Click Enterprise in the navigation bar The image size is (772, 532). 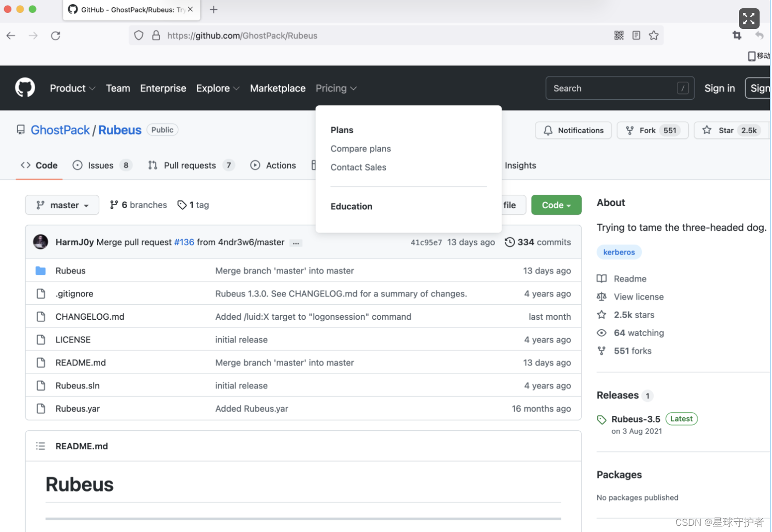(163, 88)
